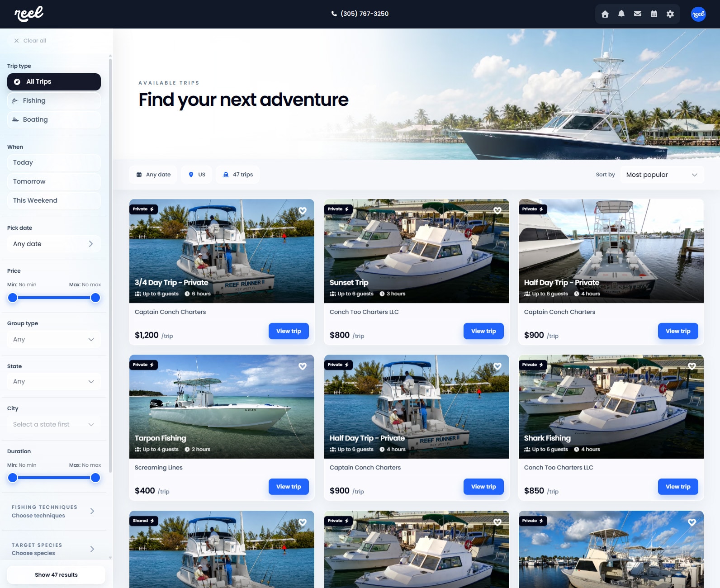View trip for Half Day Trip top row

pos(678,331)
